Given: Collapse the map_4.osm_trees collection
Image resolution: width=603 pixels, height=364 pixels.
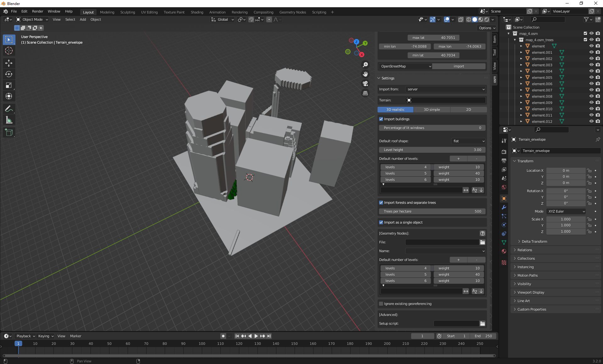Looking at the screenshot, I should (x=515, y=40).
